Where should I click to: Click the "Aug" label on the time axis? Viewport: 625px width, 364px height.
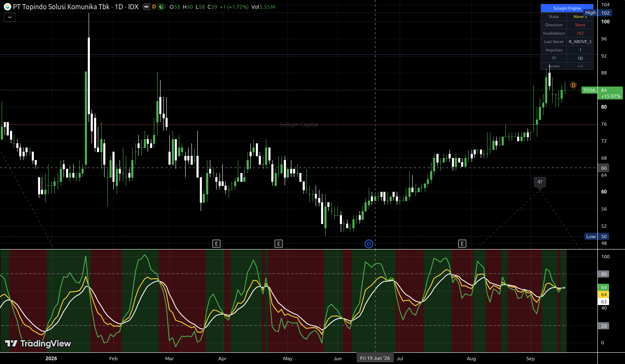pos(471,359)
